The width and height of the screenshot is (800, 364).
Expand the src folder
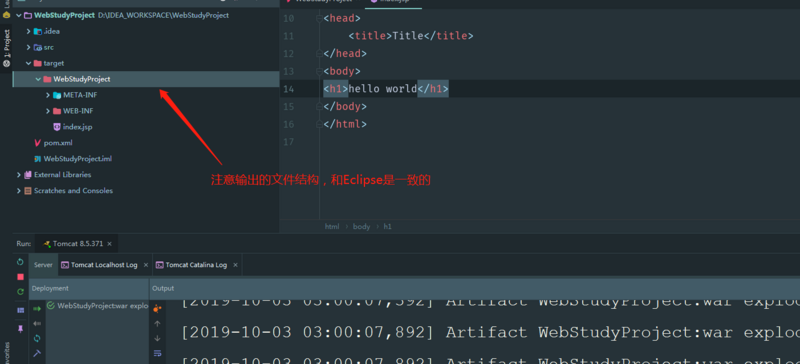coord(29,47)
